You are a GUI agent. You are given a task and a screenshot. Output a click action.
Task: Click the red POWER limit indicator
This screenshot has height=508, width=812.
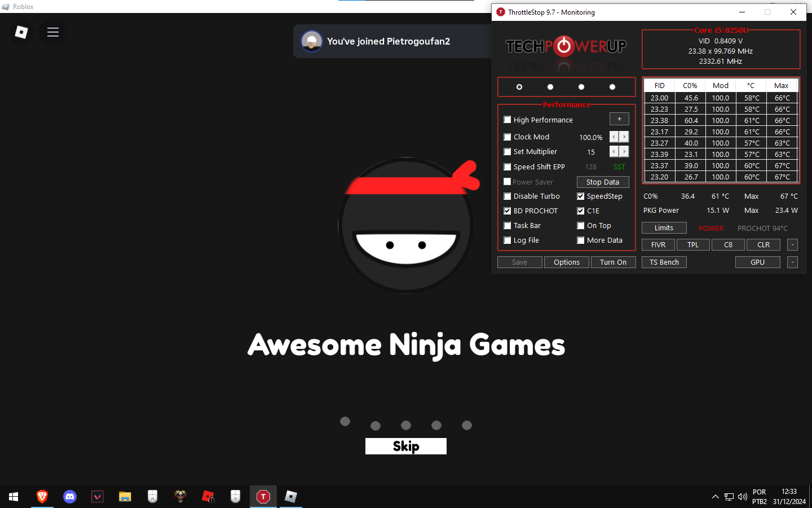[711, 228]
